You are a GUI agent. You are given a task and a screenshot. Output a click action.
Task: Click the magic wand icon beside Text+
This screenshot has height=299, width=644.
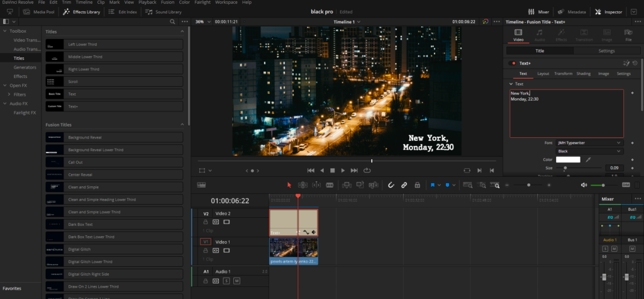click(x=626, y=64)
